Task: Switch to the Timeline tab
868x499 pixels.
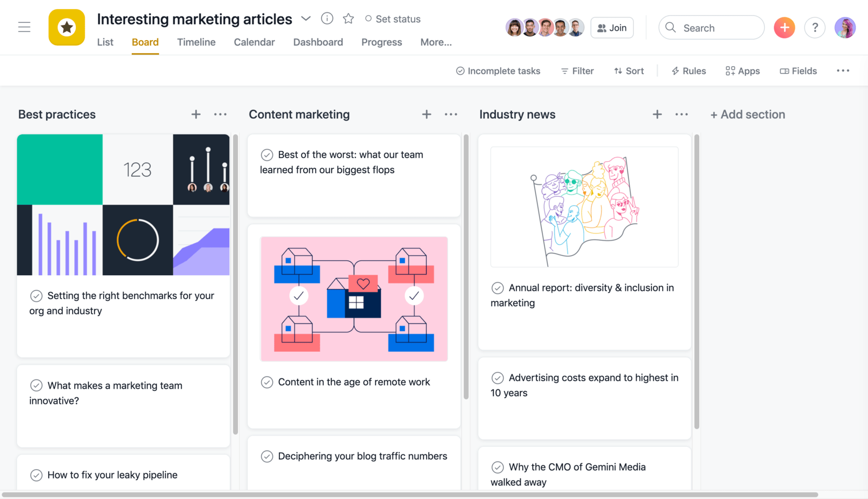Action: point(196,42)
